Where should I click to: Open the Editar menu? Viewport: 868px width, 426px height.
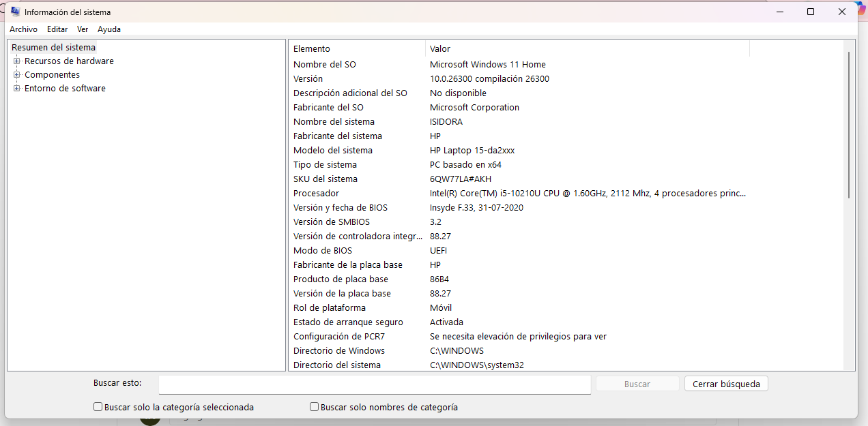tap(57, 29)
